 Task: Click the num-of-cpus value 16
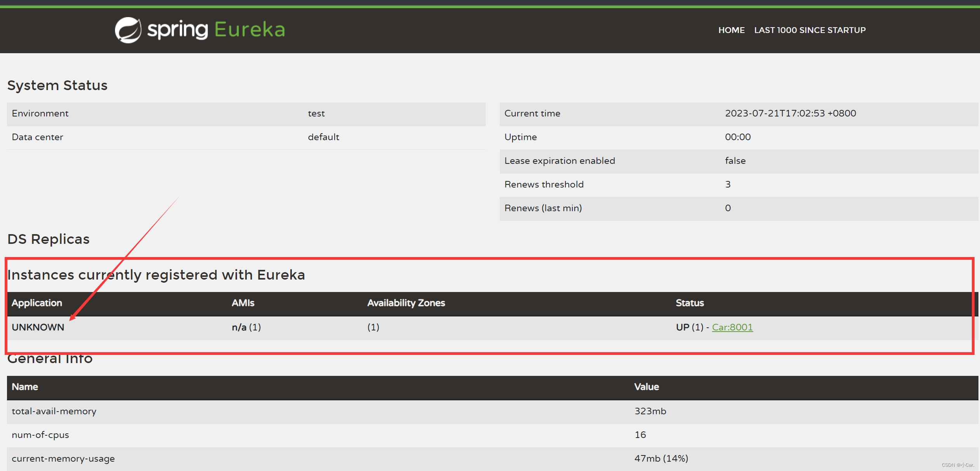click(640, 435)
